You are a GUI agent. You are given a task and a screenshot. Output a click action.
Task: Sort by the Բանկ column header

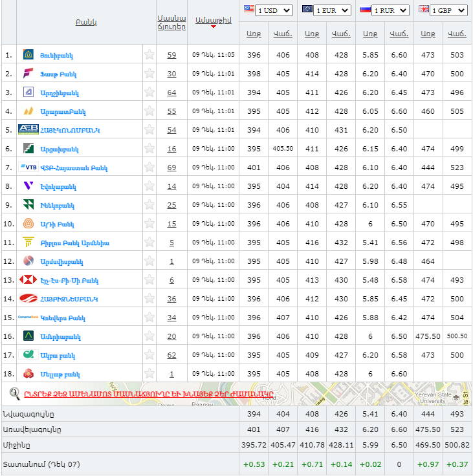86,22
